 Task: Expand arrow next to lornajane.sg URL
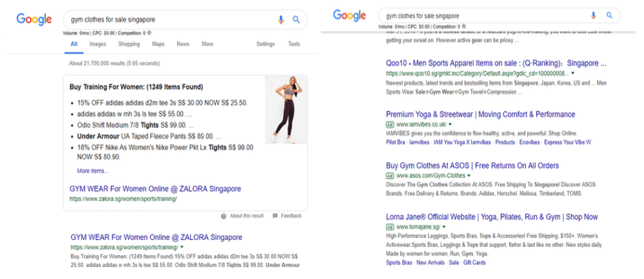444,227
